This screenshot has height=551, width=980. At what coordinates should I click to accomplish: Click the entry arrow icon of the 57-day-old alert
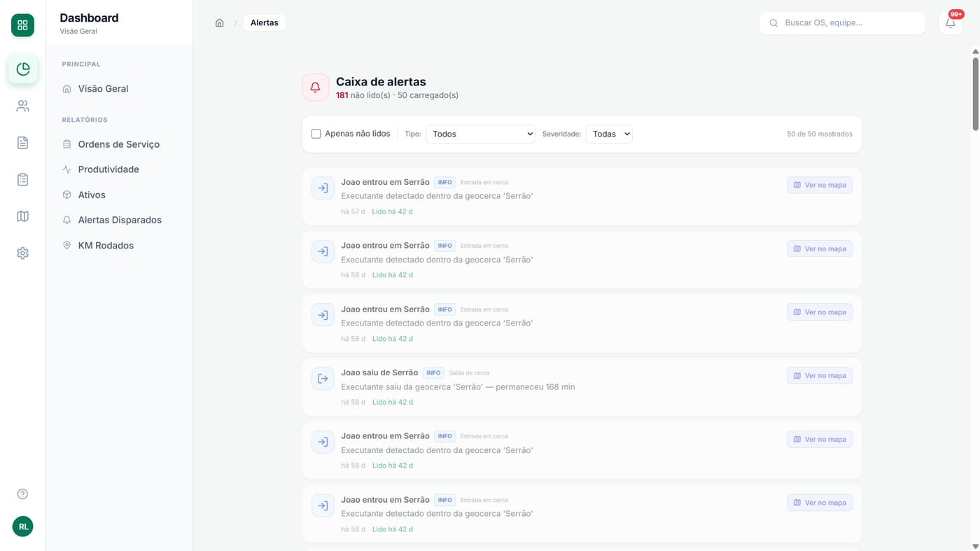coord(323,188)
